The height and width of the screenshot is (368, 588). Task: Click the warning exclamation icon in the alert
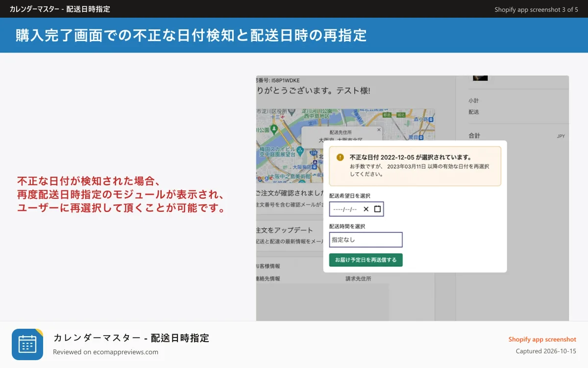point(340,158)
